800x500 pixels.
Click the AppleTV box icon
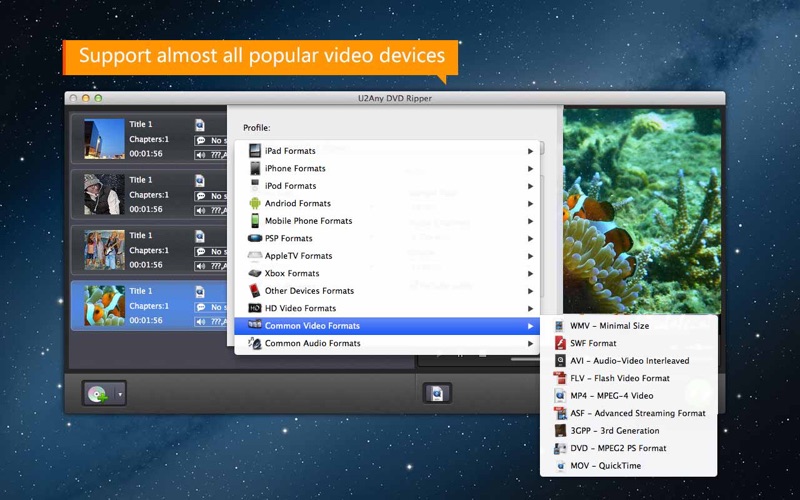[255, 255]
